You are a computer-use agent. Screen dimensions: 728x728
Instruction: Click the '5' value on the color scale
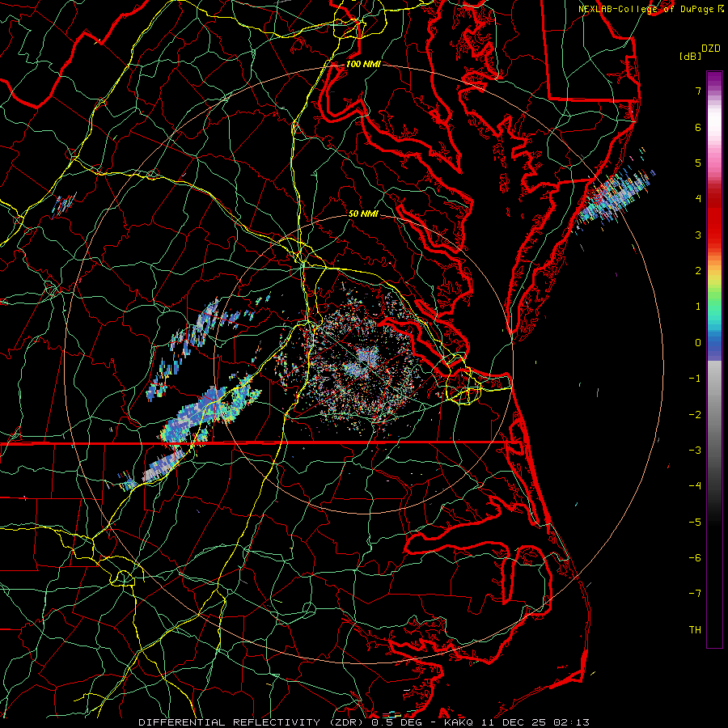pyautogui.click(x=698, y=163)
